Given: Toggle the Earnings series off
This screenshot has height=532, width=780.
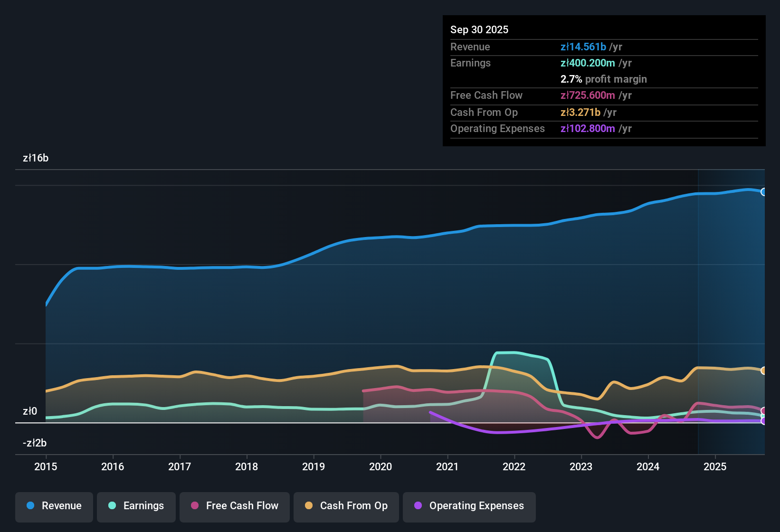Looking at the screenshot, I should (136, 506).
